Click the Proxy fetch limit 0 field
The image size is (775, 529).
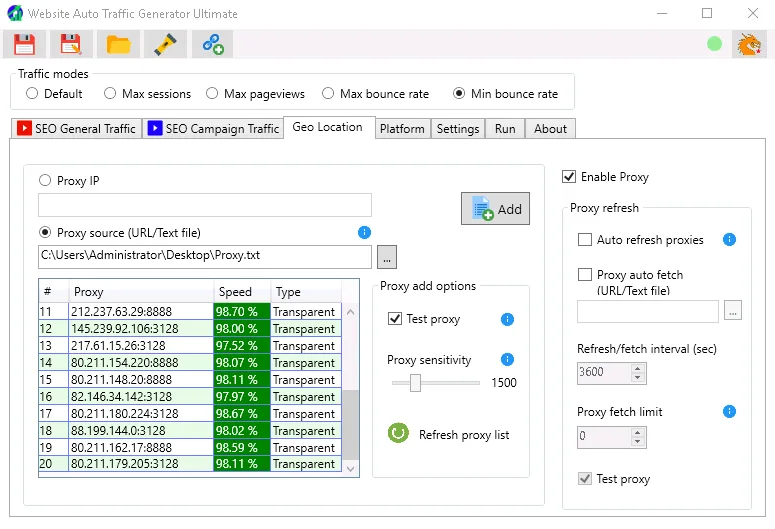pyautogui.click(x=604, y=437)
